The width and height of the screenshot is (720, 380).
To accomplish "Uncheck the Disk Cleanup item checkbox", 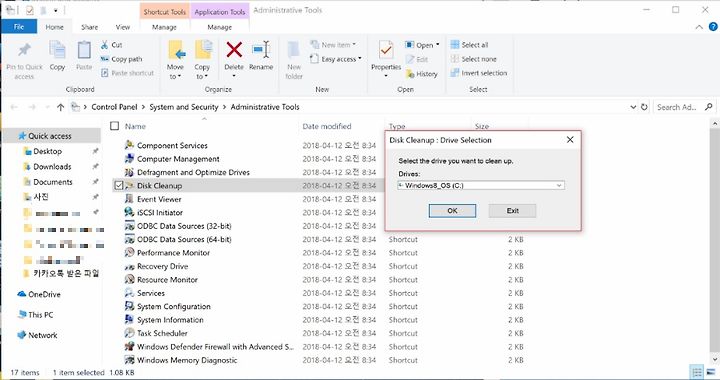I will pos(118,185).
